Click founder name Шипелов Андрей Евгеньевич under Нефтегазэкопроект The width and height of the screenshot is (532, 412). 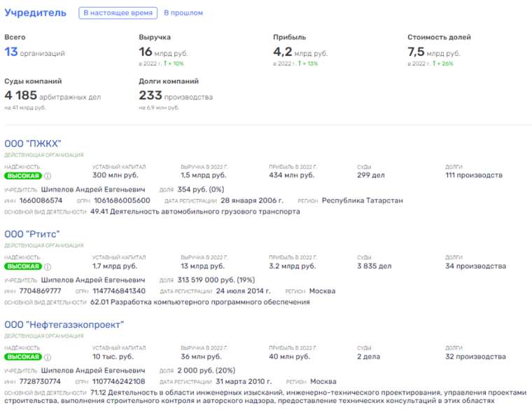coord(93,371)
